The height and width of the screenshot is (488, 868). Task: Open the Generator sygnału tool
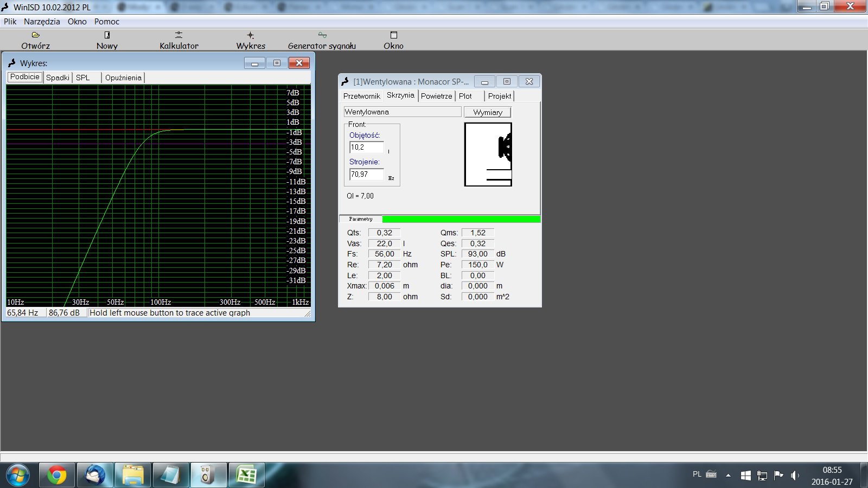click(x=322, y=35)
